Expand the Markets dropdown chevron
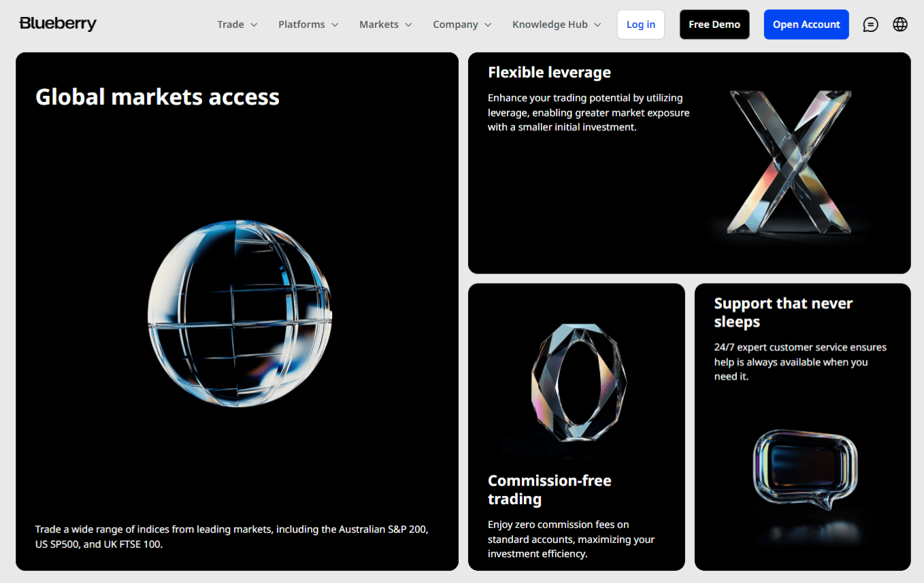The height and width of the screenshot is (583, 924). 408,24
